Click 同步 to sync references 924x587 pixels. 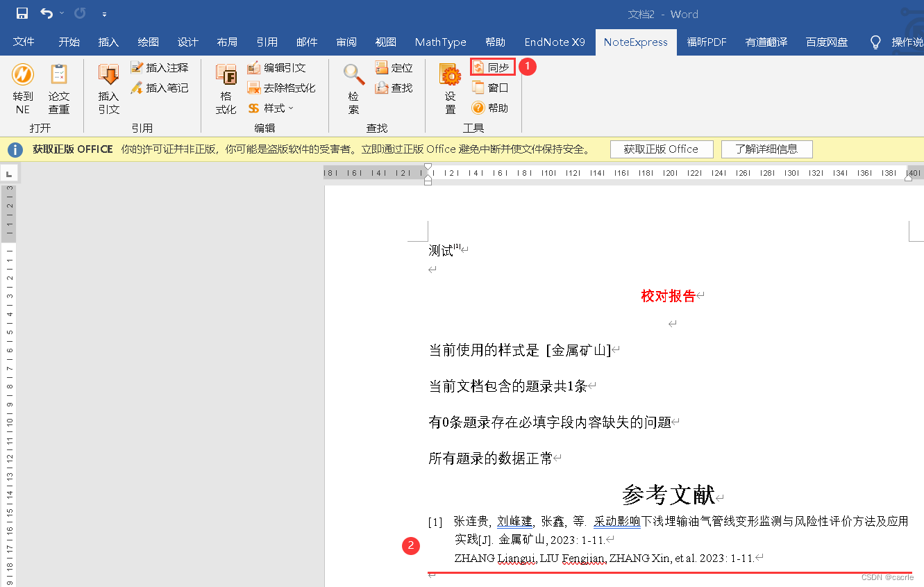point(492,67)
